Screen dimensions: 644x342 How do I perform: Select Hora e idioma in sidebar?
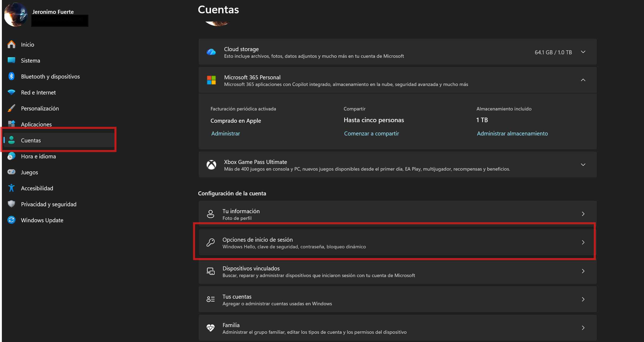[x=59, y=156]
